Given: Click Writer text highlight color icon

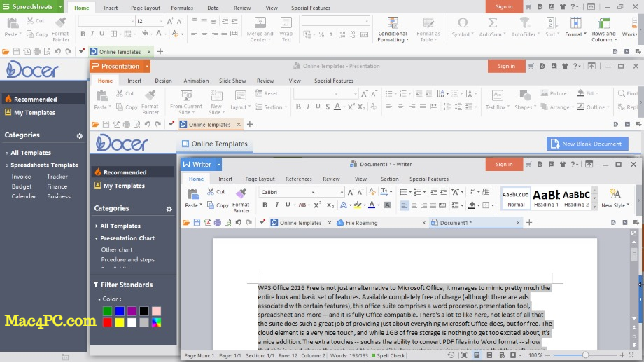Looking at the screenshot, I should 358,205.
